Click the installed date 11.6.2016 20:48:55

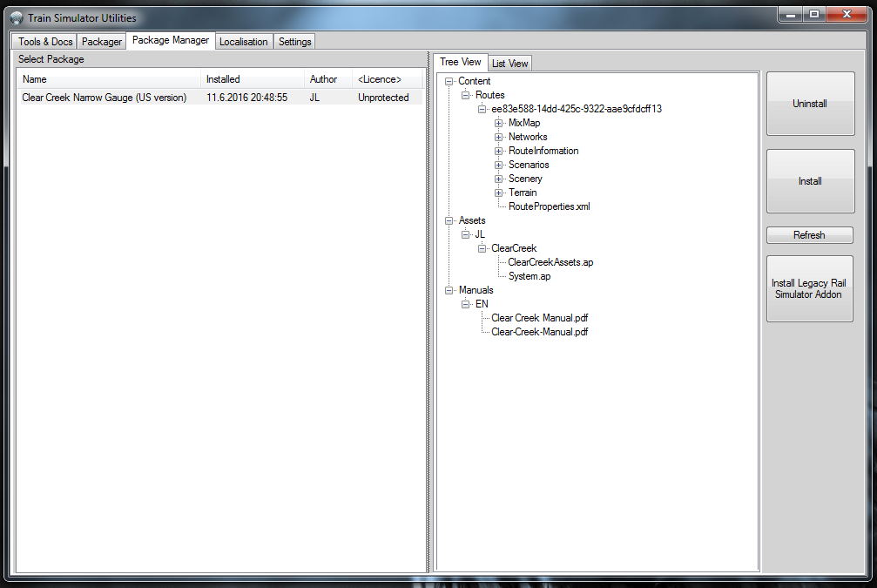click(246, 98)
